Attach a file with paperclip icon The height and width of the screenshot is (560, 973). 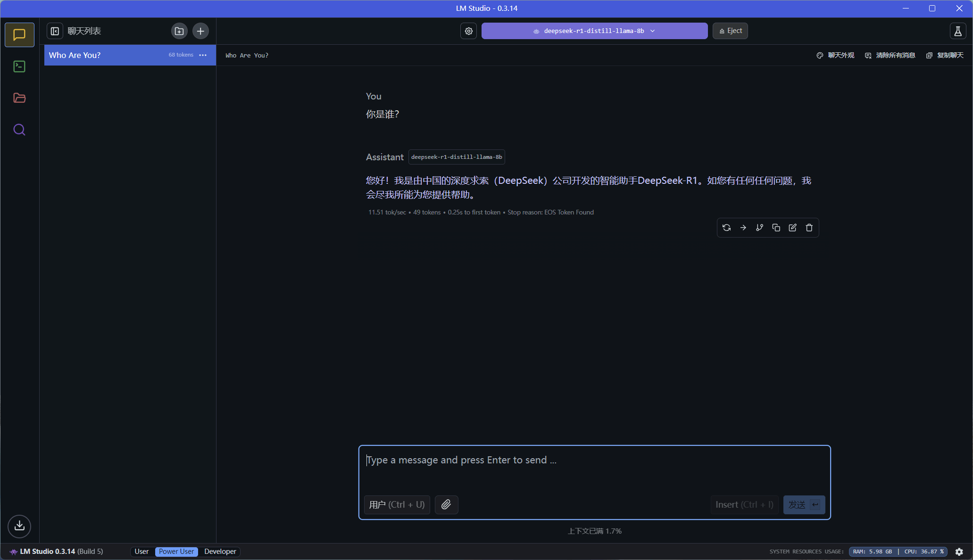pyautogui.click(x=446, y=504)
